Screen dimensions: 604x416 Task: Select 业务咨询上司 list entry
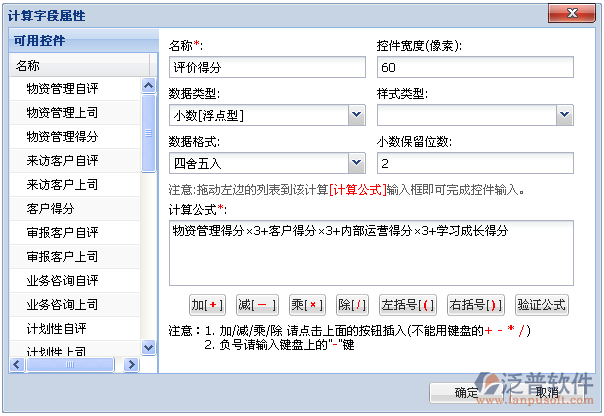pyautogui.click(x=62, y=304)
